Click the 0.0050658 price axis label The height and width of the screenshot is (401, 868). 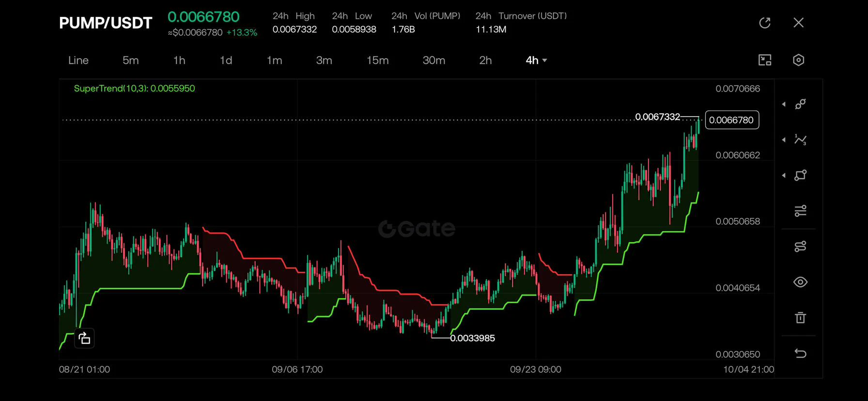pyautogui.click(x=738, y=221)
